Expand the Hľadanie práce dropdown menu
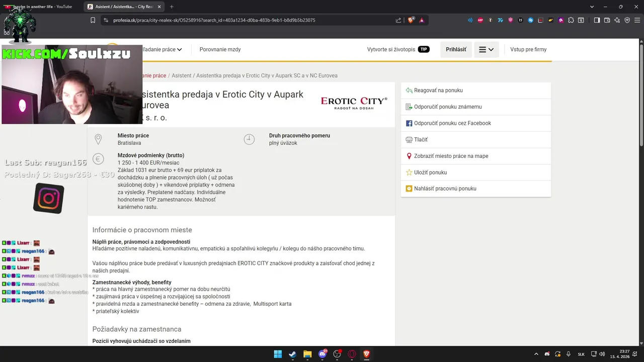This screenshot has height=362, width=644. pos(162,49)
